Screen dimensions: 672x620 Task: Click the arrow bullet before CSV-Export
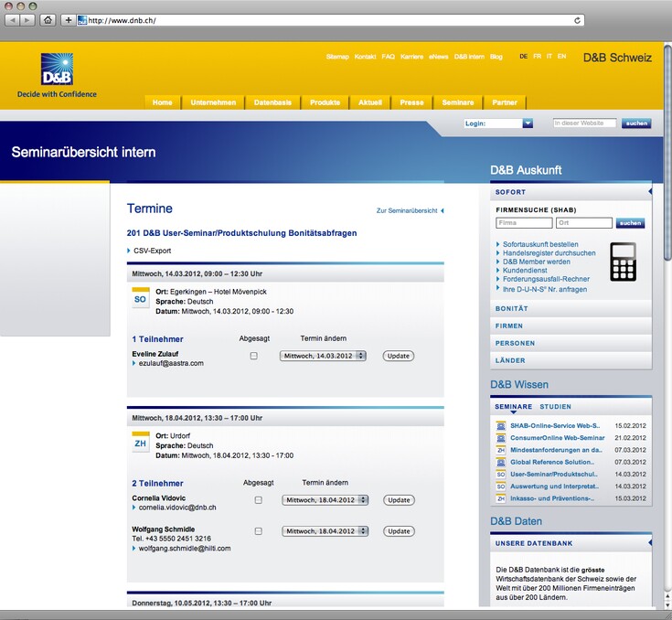(129, 251)
